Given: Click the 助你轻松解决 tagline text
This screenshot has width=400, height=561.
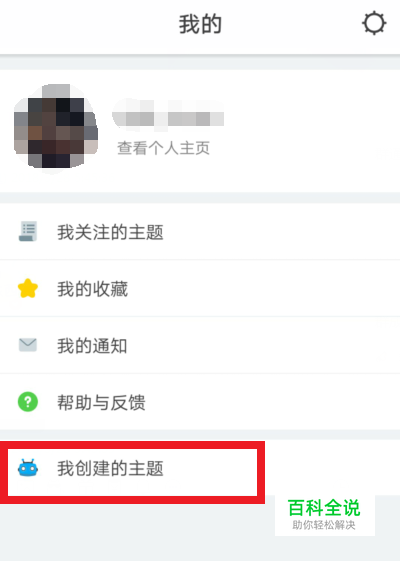Looking at the screenshot, I should [x=324, y=525].
